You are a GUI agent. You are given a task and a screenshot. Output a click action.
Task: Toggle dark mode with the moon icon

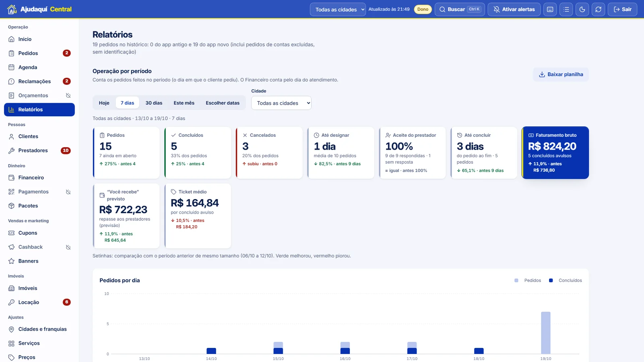pos(582,9)
